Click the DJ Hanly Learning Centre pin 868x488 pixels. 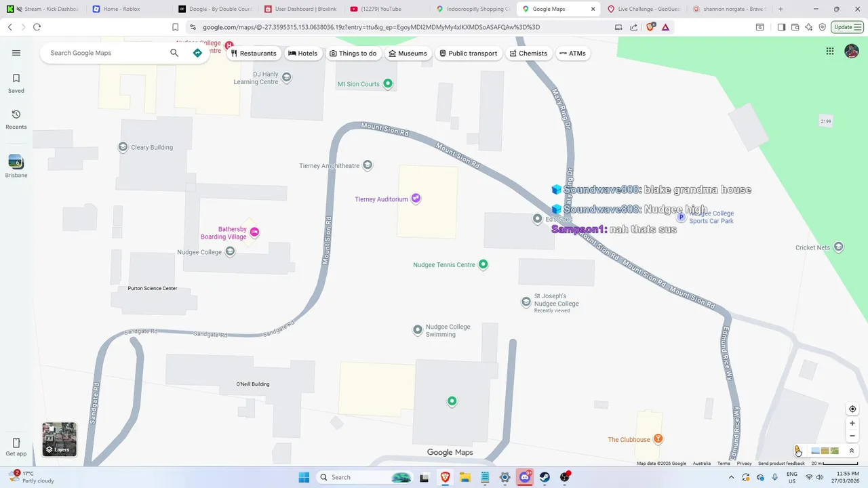(287, 78)
